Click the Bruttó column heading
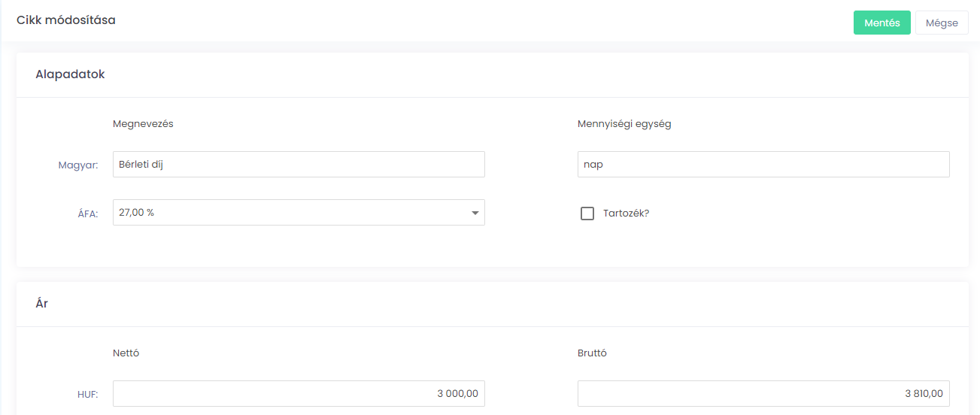980x415 pixels. pos(592,353)
